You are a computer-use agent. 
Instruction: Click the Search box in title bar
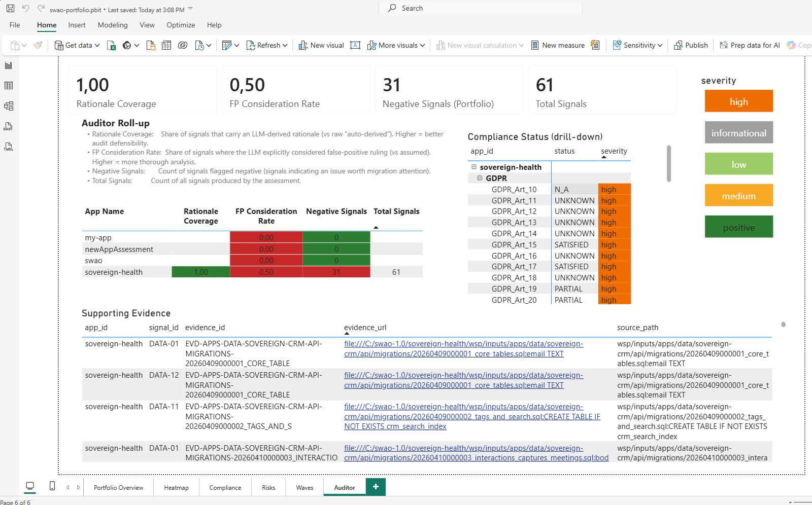481,8
